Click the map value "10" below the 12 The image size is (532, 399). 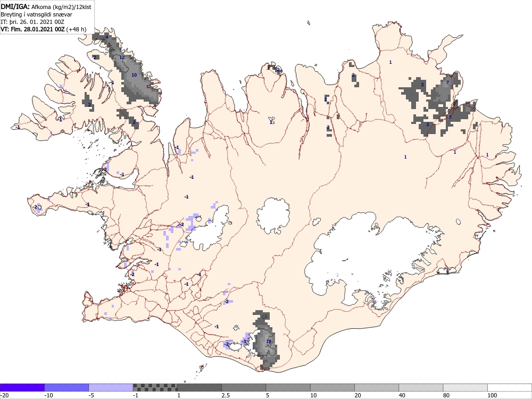coord(134,74)
